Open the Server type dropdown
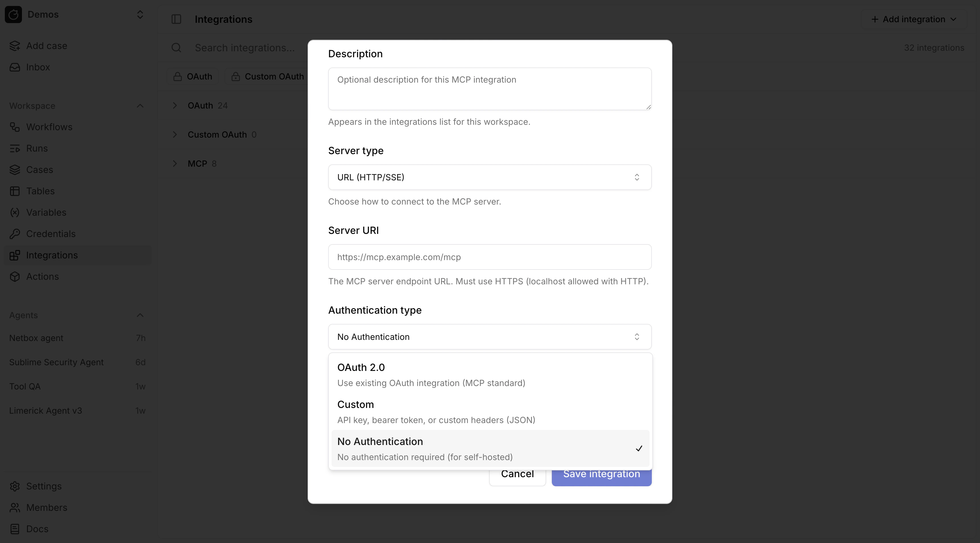Image resolution: width=980 pixels, height=543 pixels. (x=489, y=177)
